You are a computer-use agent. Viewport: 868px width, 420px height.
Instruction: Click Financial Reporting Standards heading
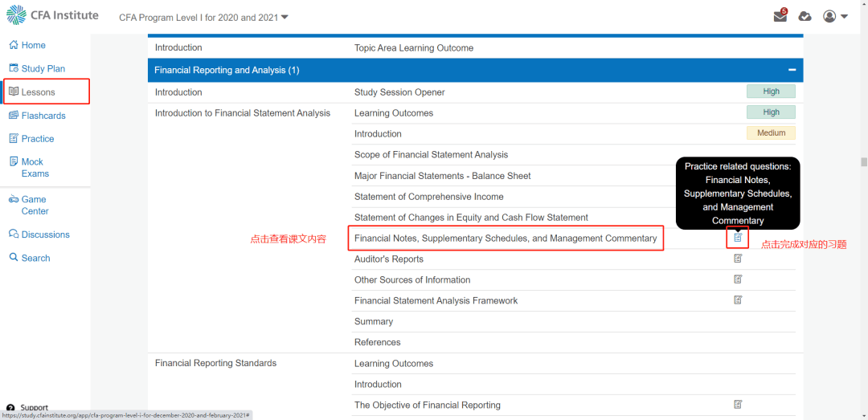215,364
